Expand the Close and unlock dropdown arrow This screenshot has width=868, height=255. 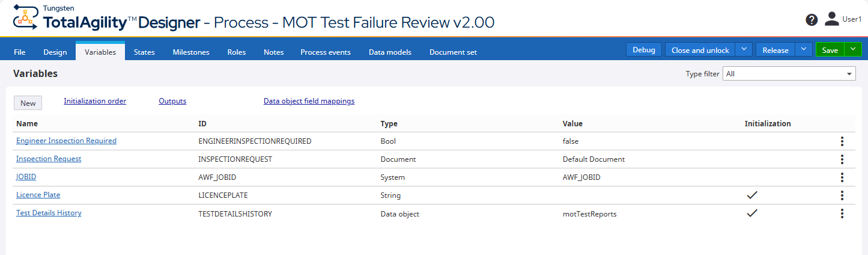(744, 50)
